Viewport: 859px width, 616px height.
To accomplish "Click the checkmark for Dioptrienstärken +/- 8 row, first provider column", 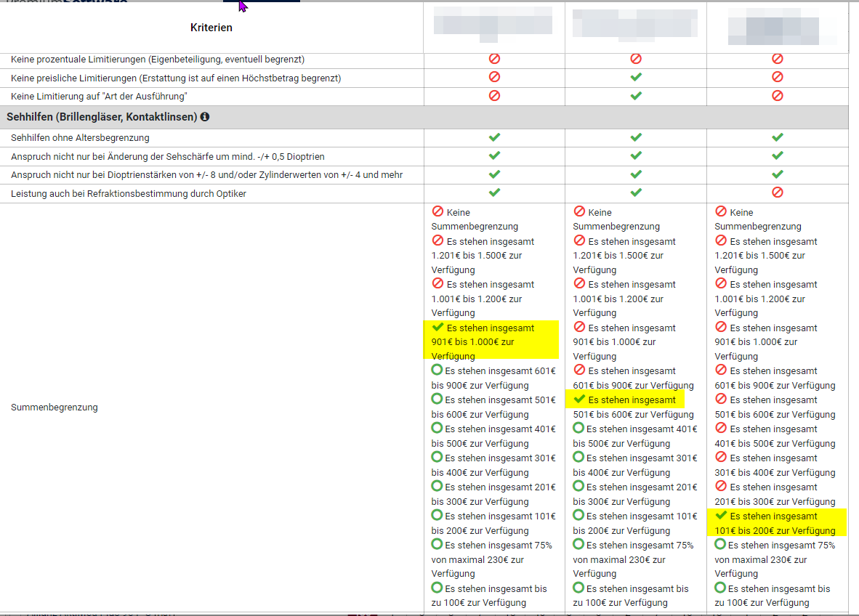I will coord(494,174).
